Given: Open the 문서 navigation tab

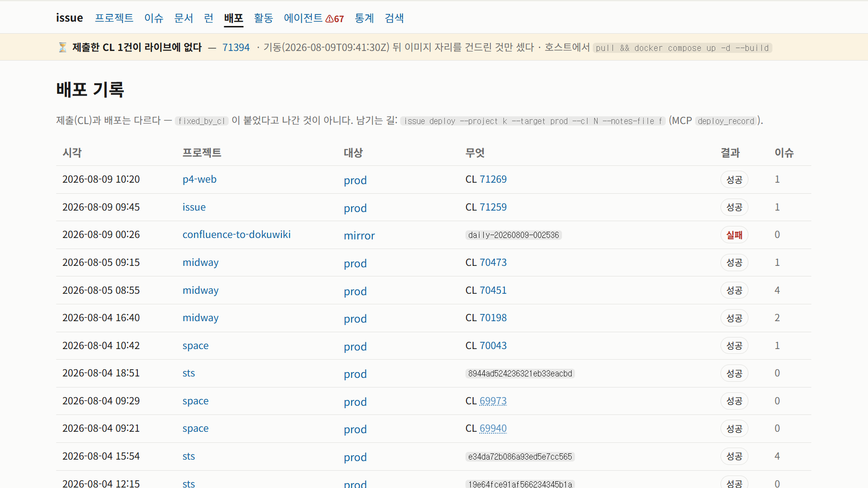Looking at the screenshot, I should 183,18.
